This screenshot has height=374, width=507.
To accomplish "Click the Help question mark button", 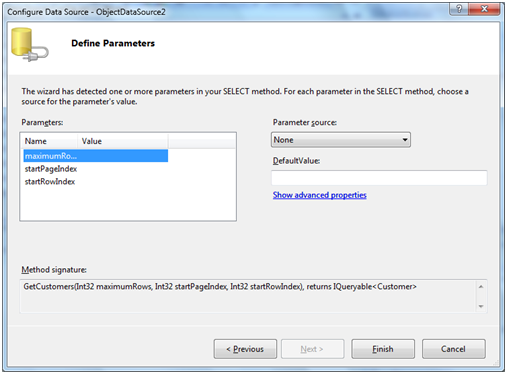I will 459,9.
